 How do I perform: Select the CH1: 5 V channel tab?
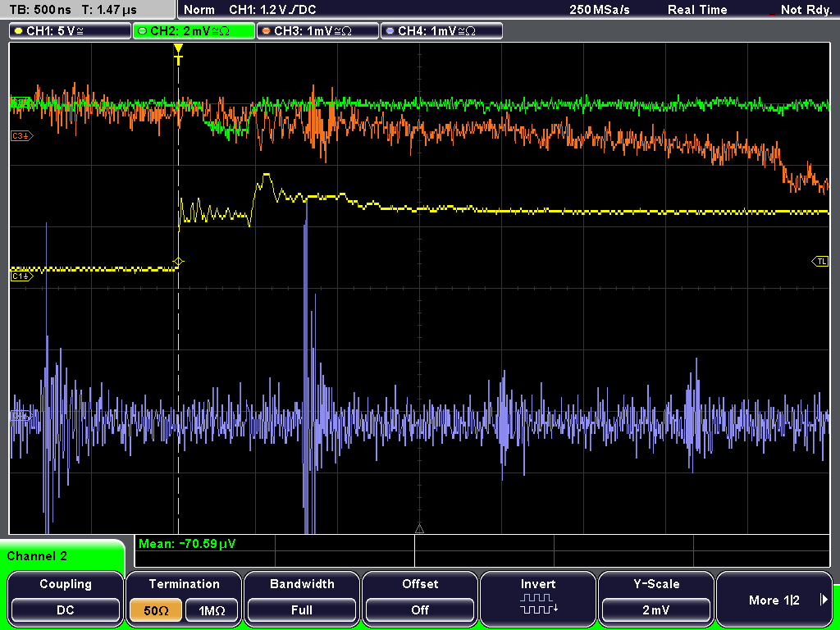[x=71, y=31]
